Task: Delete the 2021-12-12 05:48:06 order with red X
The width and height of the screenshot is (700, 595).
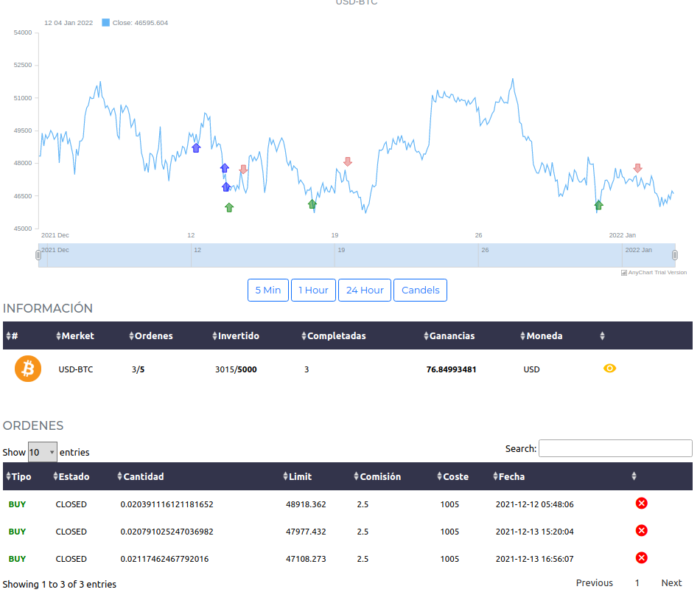Action: (x=641, y=504)
